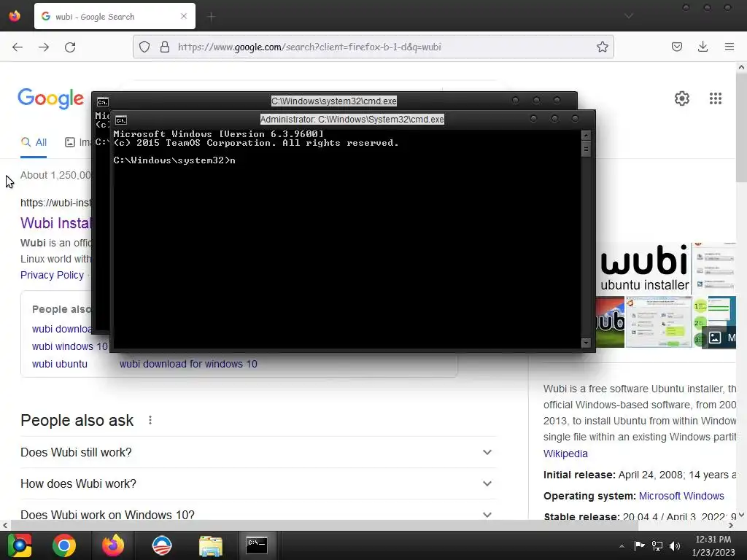Click background cmd.exe window title bar

point(333,101)
